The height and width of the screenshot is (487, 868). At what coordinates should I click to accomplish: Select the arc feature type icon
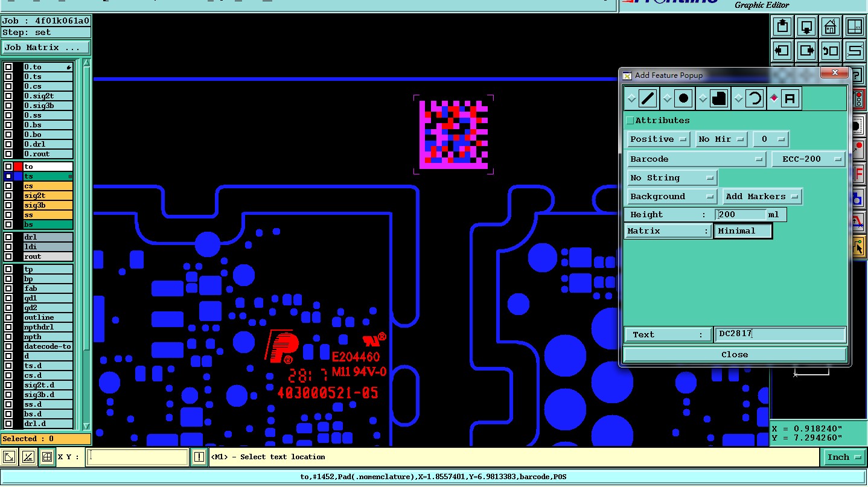[754, 98]
